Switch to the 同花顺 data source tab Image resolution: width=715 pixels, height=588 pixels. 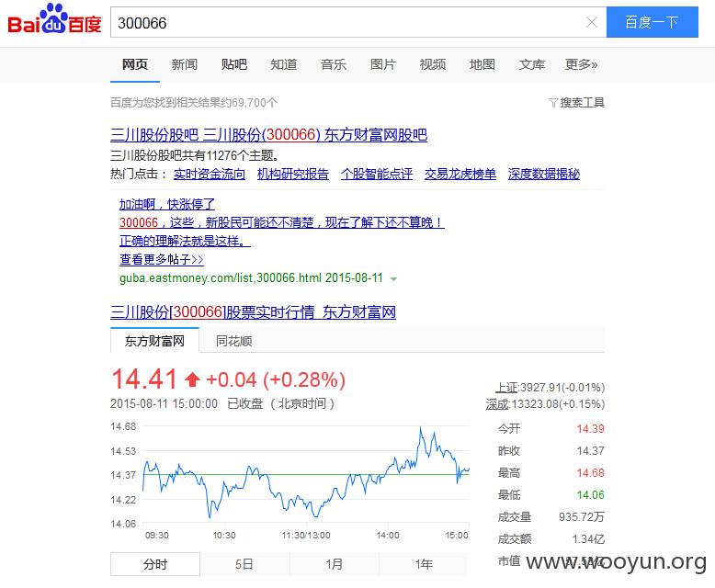234,341
